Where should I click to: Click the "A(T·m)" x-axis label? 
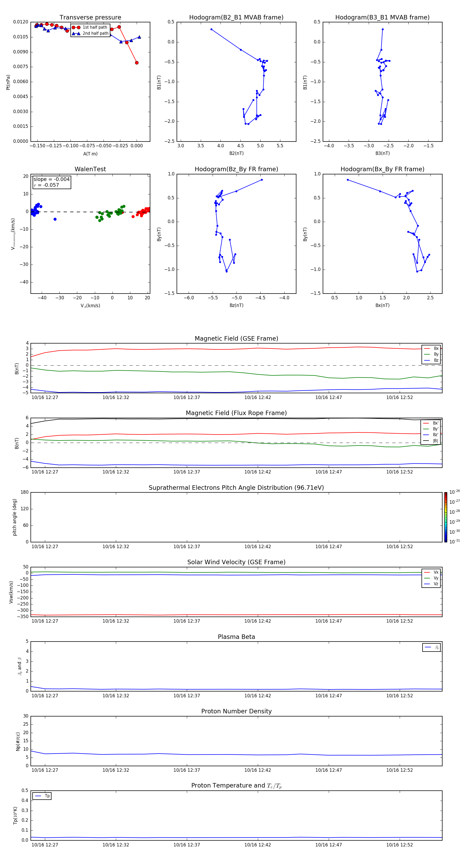click(x=90, y=154)
